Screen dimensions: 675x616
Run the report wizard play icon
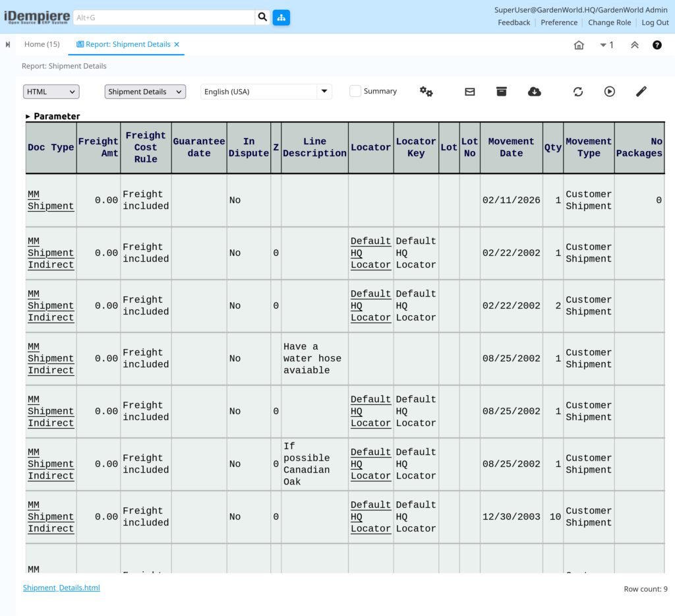pos(610,91)
